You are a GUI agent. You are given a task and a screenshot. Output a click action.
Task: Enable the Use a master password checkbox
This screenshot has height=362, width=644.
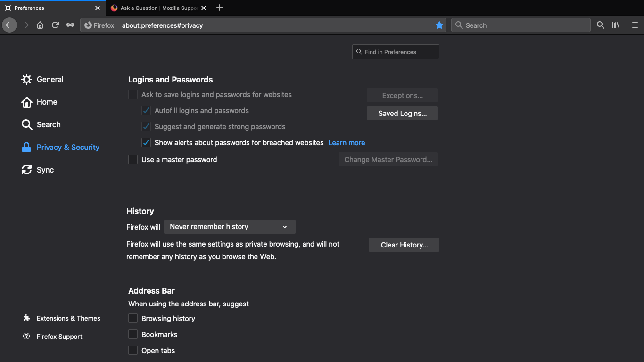[133, 160]
